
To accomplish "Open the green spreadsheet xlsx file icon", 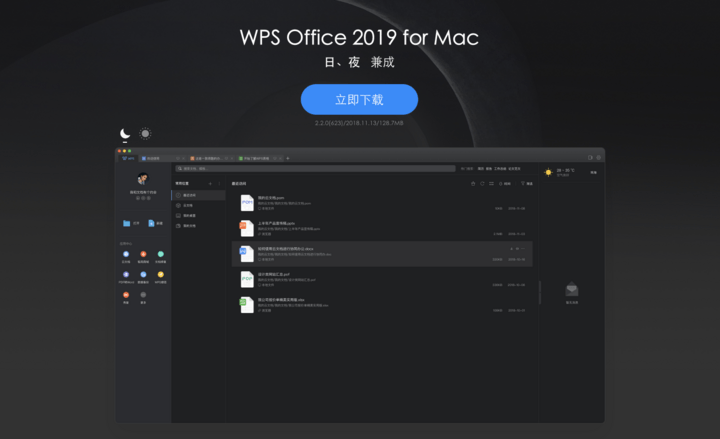I will 247,303.
